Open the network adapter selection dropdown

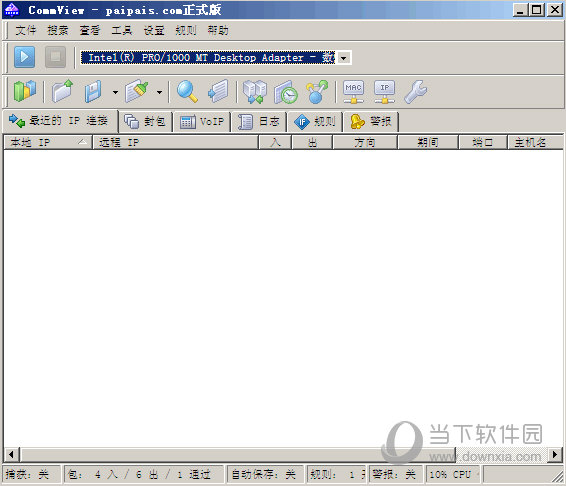344,58
